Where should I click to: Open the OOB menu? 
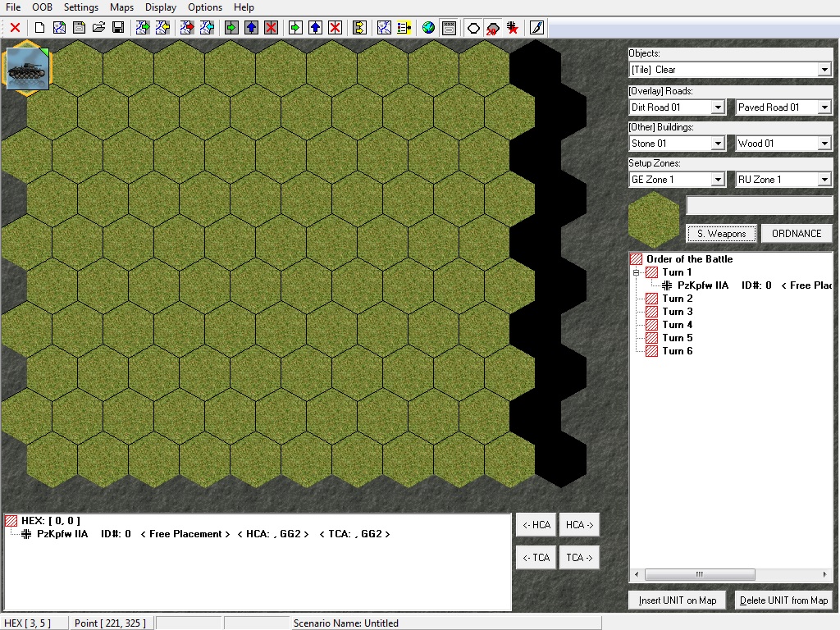pyautogui.click(x=43, y=7)
